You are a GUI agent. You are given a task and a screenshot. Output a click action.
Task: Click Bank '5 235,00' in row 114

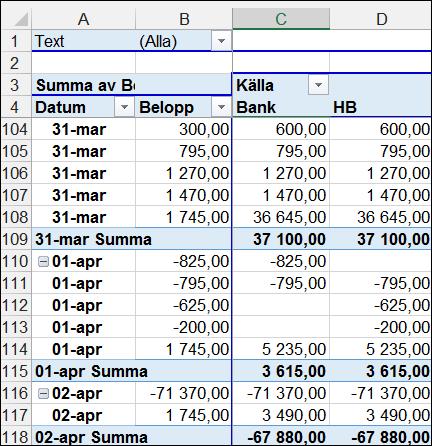pos(281,349)
